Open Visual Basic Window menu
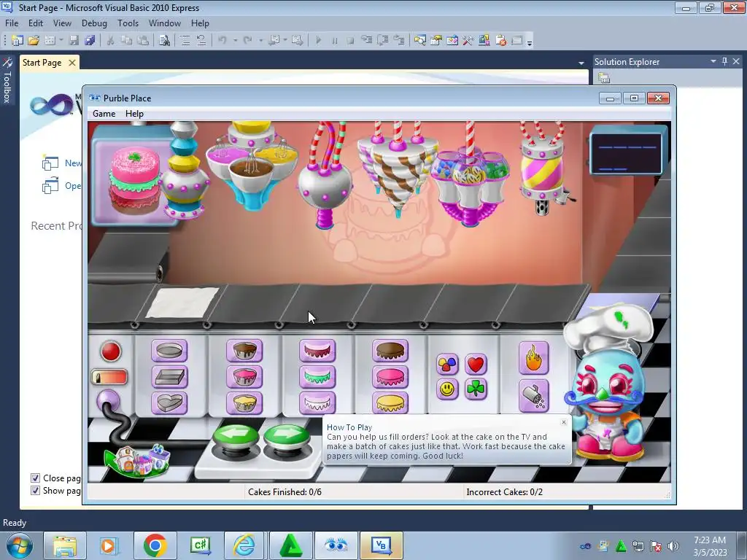The image size is (747, 560). 164,23
